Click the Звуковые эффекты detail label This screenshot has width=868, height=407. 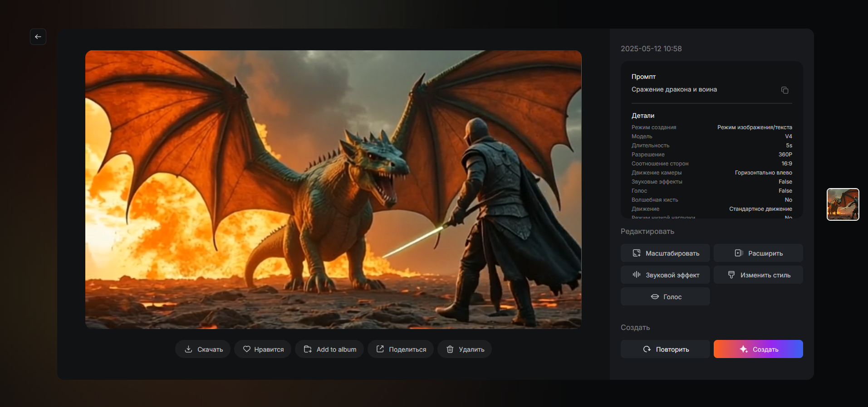[x=657, y=182]
